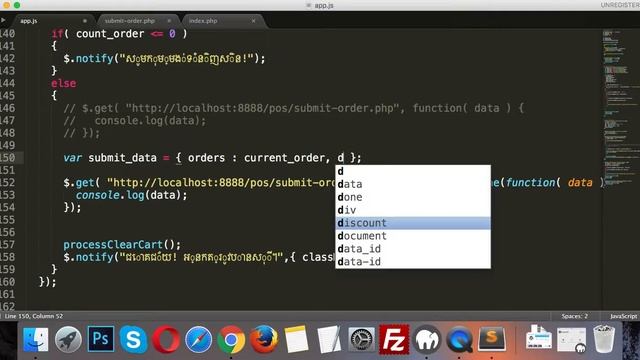The image size is (640, 360).
Task: Click line number 140 in gutter
Action: (8, 33)
